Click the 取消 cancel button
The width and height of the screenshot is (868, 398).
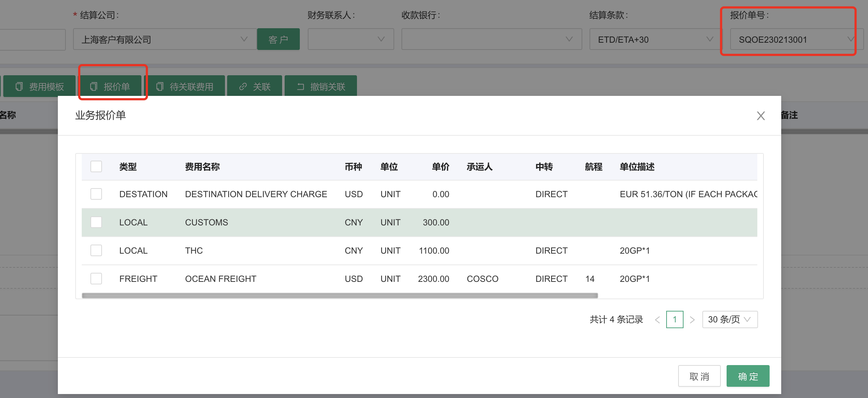pos(699,376)
